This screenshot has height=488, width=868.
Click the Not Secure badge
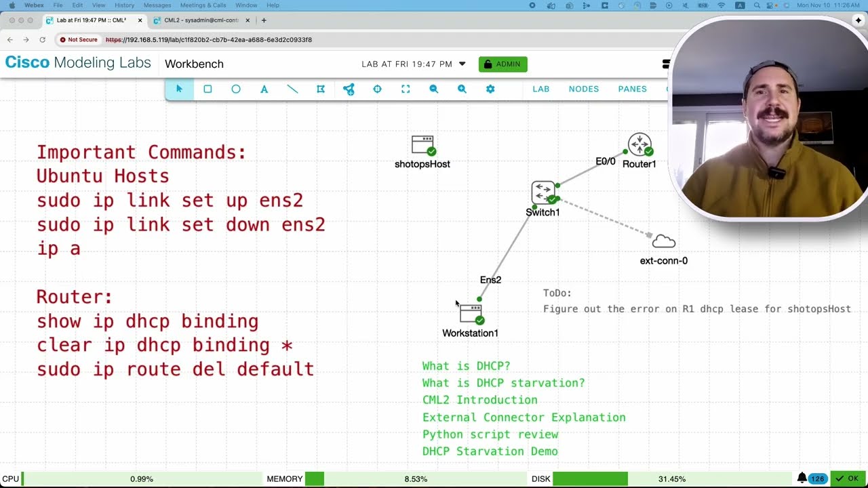(x=79, y=40)
